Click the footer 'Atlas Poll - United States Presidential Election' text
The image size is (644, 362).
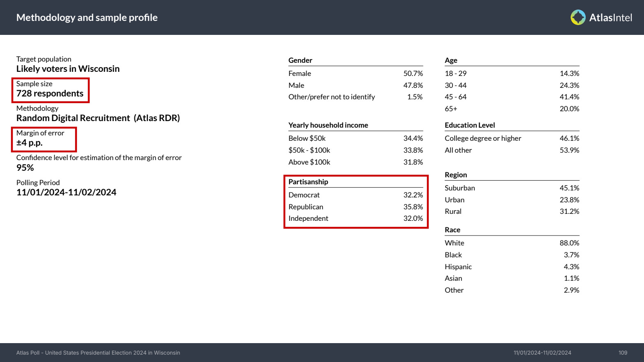click(x=98, y=353)
